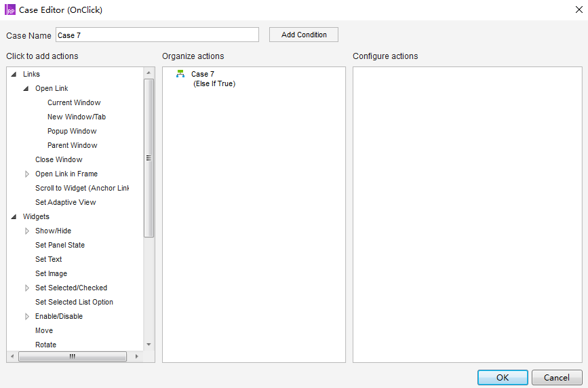The image size is (588, 388).
Task: Select Open Link in Frame action
Action: [66, 174]
